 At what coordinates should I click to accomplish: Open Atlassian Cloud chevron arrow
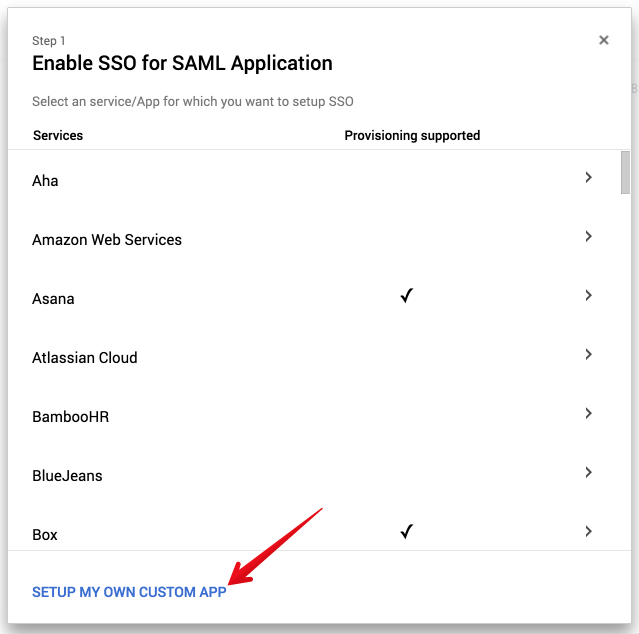[x=588, y=355]
